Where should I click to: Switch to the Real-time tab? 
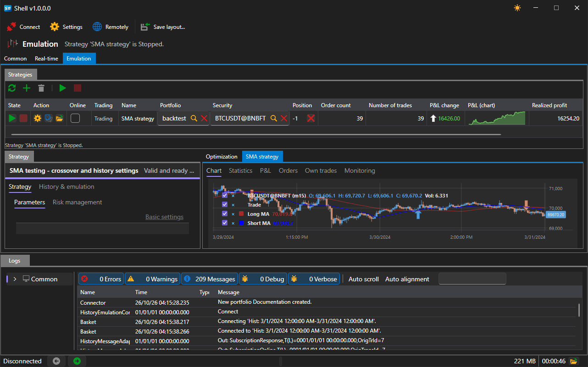pyautogui.click(x=46, y=59)
